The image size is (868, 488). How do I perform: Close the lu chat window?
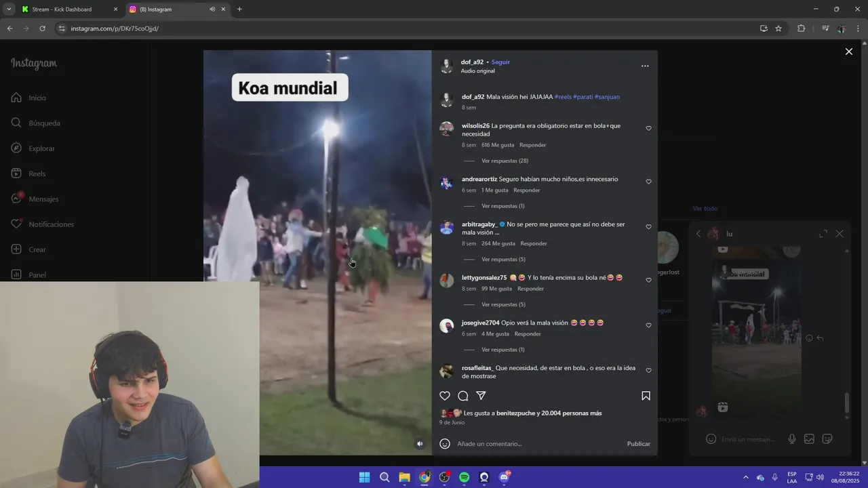840,234
